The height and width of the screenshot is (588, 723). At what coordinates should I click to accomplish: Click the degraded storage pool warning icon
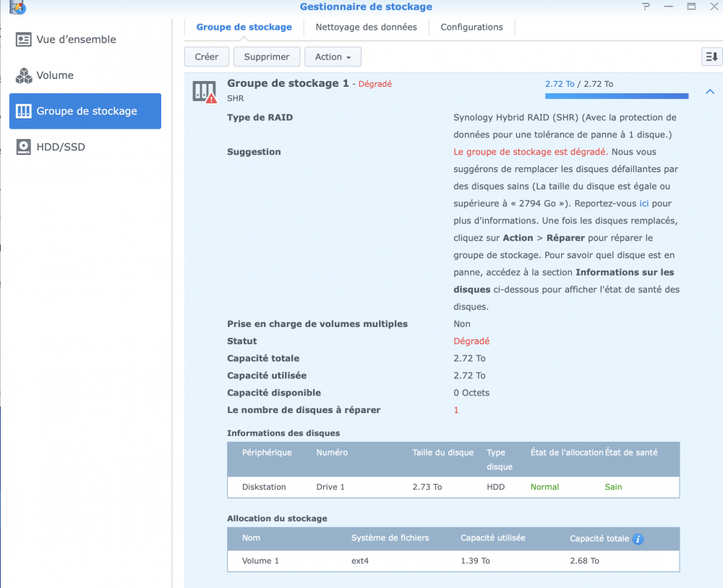coord(205,92)
